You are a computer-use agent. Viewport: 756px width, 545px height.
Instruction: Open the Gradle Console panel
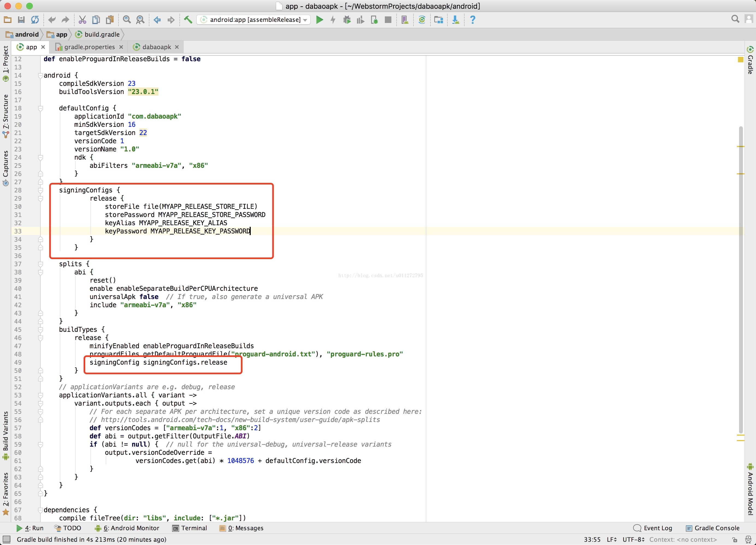coord(713,528)
